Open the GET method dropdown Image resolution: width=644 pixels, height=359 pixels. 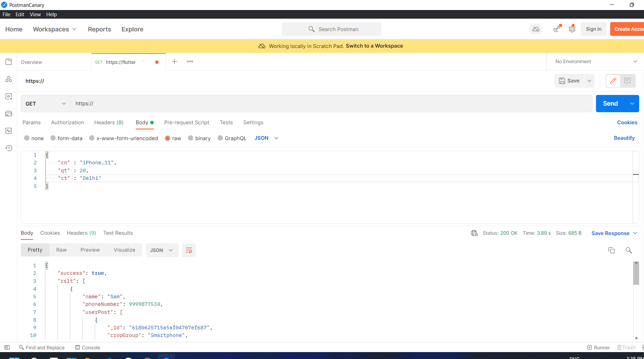pyautogui.click(x=46, y=104)
